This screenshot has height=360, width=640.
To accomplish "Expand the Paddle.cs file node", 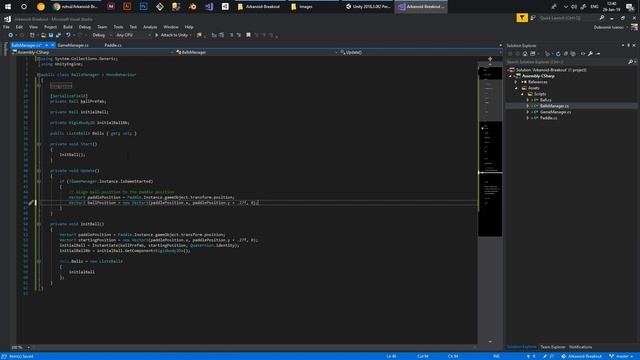I will 528,118.
